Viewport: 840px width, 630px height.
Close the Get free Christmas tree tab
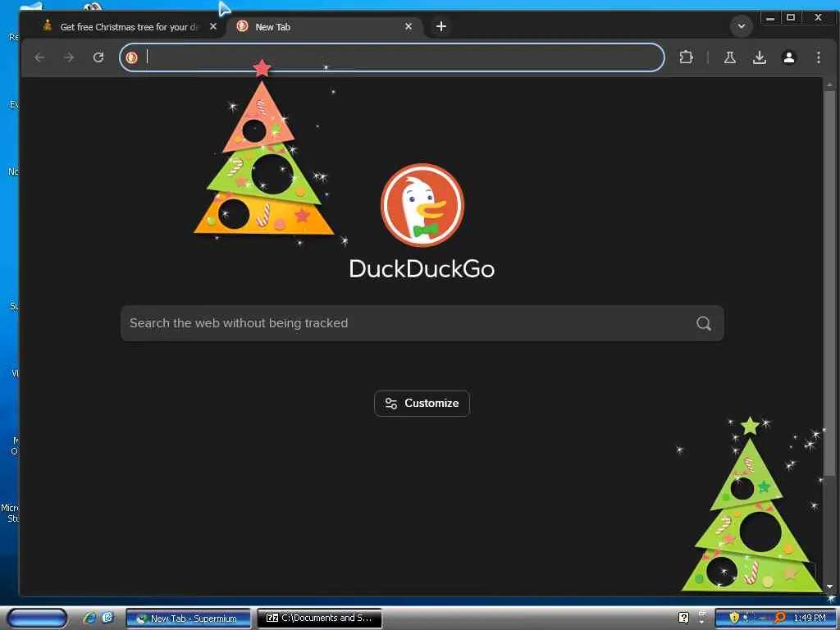213,26
